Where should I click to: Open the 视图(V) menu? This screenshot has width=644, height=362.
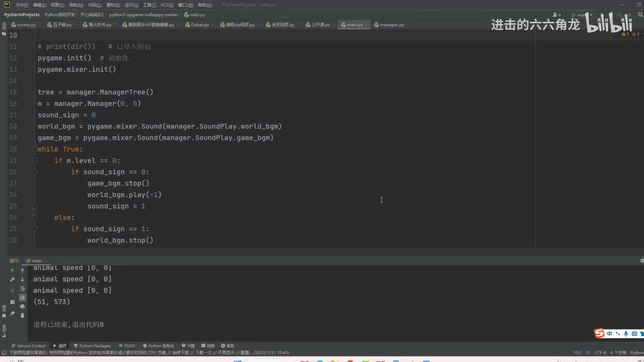pyautogui.click(x=57, y=5)
